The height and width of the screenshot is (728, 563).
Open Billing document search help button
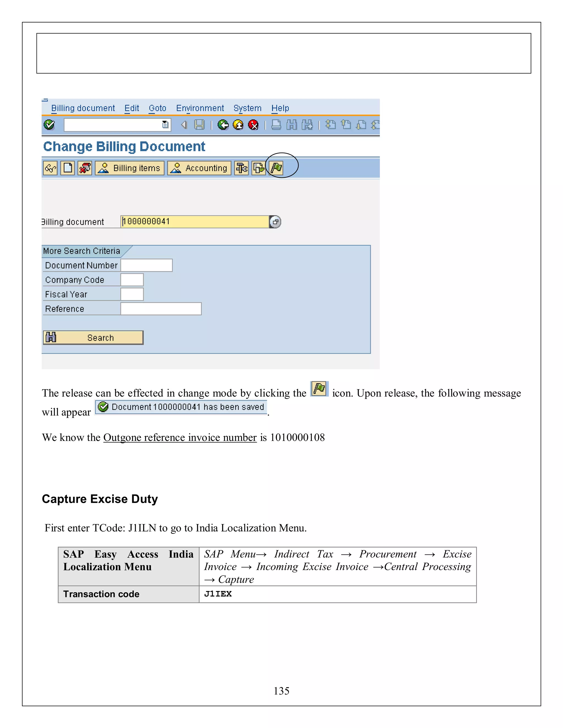[275, 222]
